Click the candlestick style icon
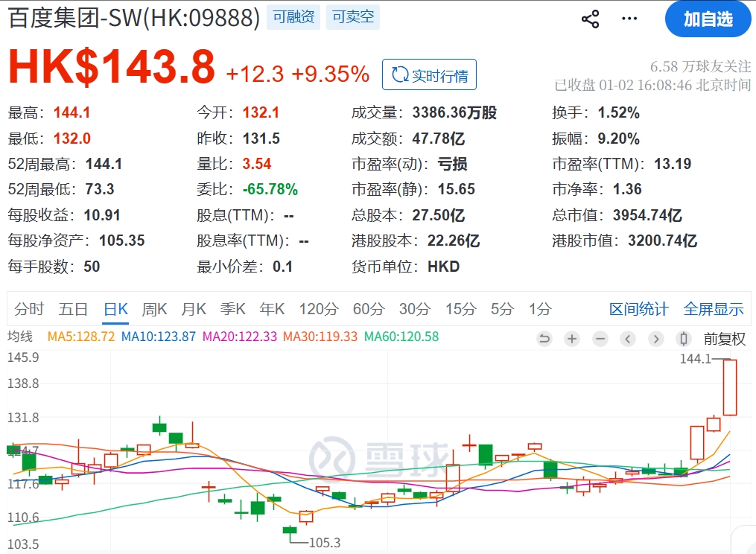Image resolution: width=756 pixels, height=554 pixels. [684, 339]
